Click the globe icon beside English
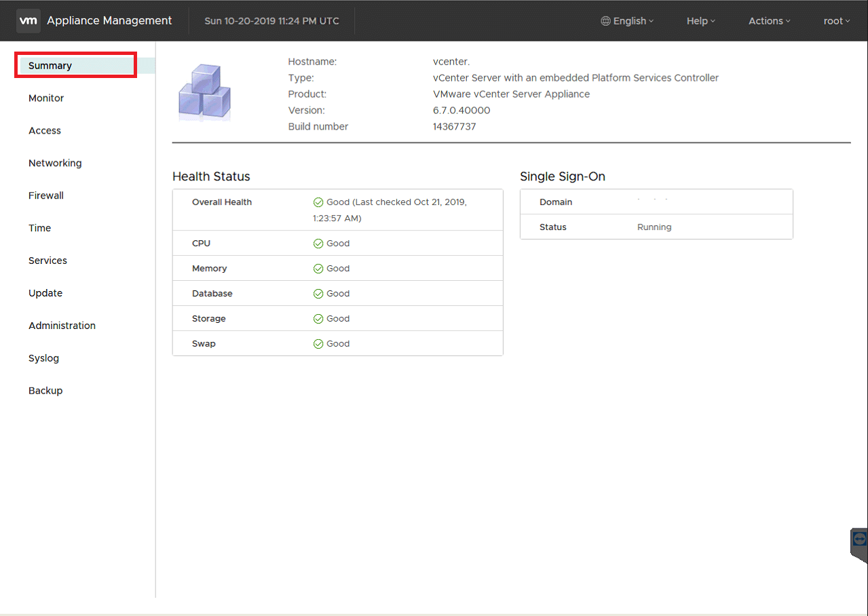Screen dimensions: 868x616 [x=605, y=21]
